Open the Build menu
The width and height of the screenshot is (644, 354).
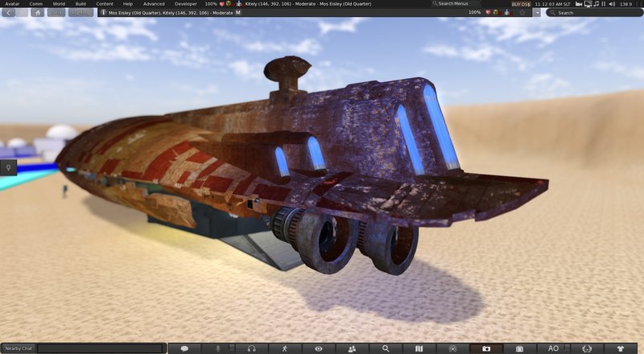click(80, 4)
